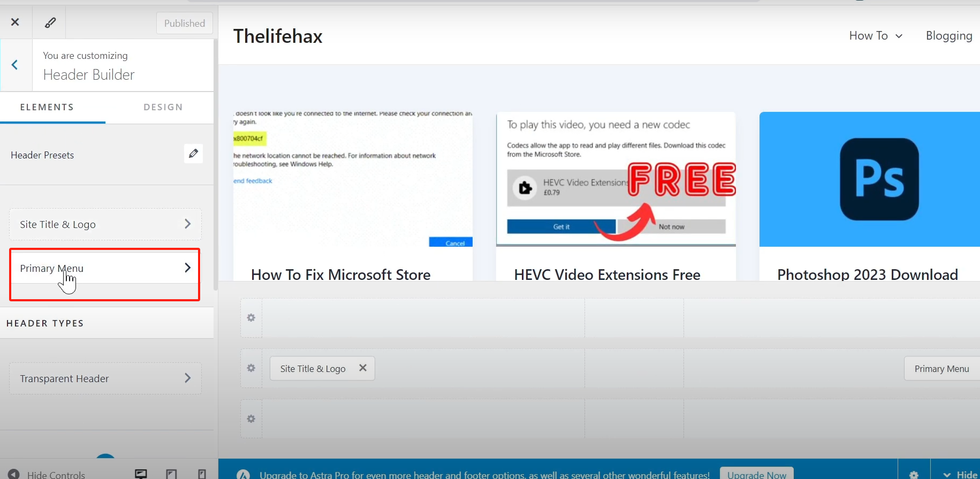Open builder settings gear in bottom bar
980x479 pixels.
pos(914,475)
